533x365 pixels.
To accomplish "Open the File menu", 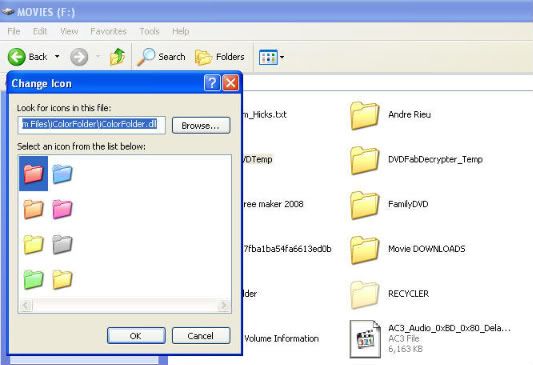I will [x=14, y=31].
